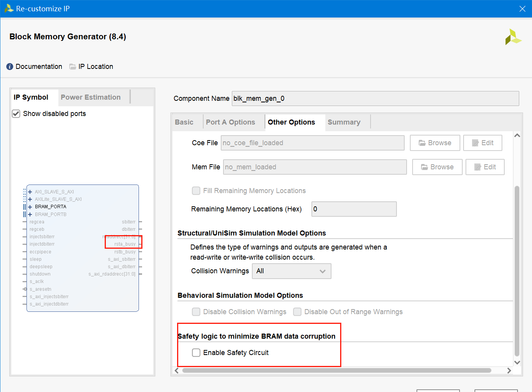Open the Basic tab
The image size is (532, 392).
coord(184,122)
